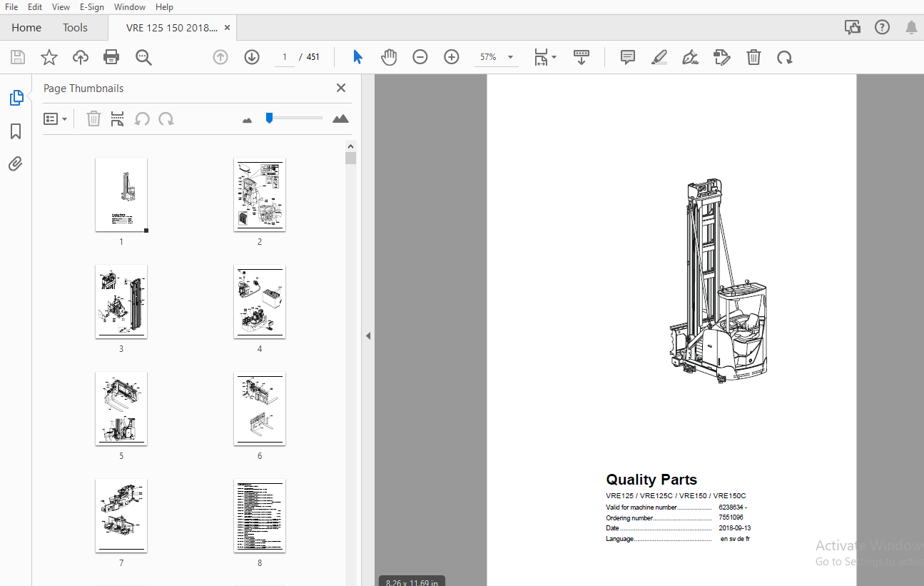Click the trash Delete icon in the toolbar
This screenshot has width=924, height=586.
(753, 57)
